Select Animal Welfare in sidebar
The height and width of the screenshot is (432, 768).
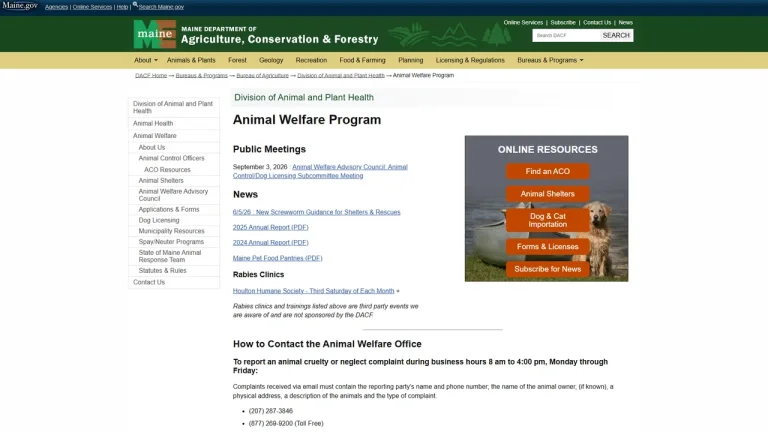pos(174,136)
